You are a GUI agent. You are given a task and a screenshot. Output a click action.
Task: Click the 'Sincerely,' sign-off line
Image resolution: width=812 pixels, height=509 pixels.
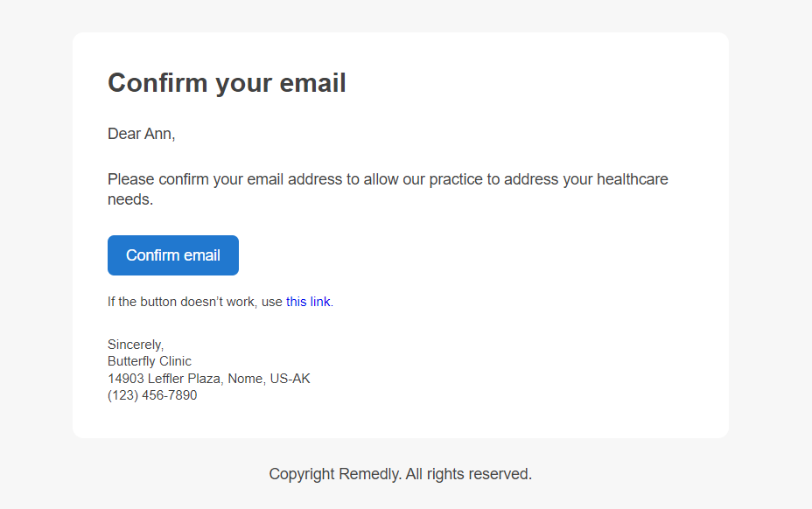coord(136,345)
